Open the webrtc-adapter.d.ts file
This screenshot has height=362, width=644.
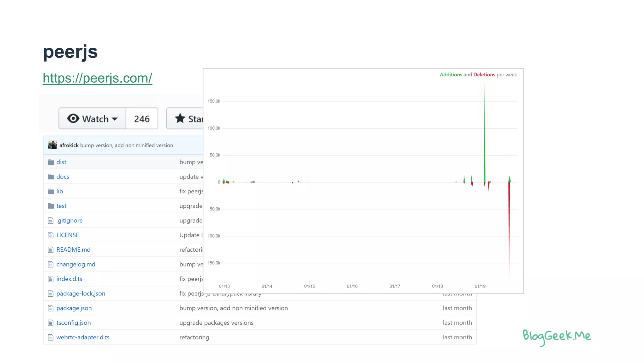(x=83, y=337)
